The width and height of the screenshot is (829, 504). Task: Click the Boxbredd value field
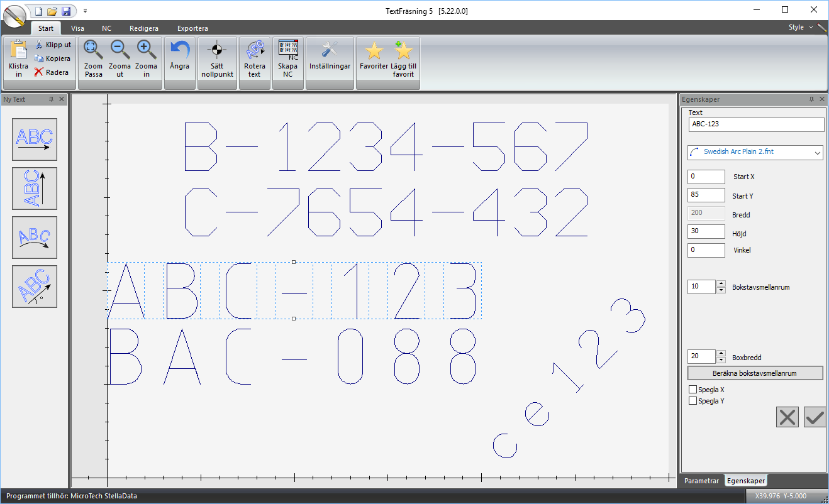pyautogui.click(x=702, y=356)
